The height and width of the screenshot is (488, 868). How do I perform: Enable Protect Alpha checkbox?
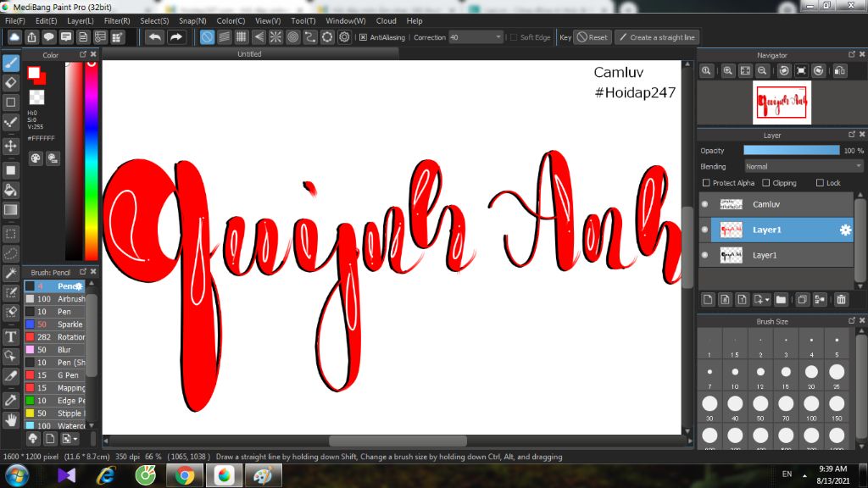click(x=706, y=183)
